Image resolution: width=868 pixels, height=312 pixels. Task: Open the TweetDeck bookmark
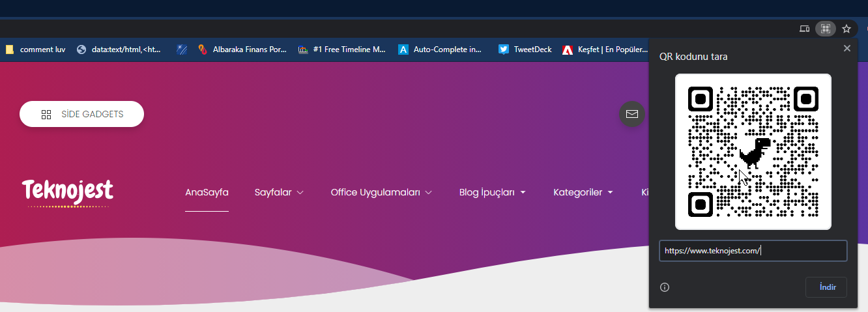point(525,49)
